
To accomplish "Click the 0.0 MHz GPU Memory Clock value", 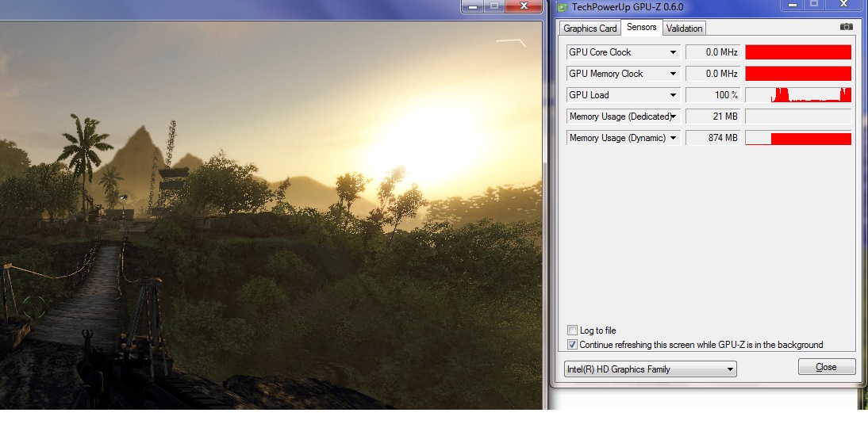I will click(713, 74).
